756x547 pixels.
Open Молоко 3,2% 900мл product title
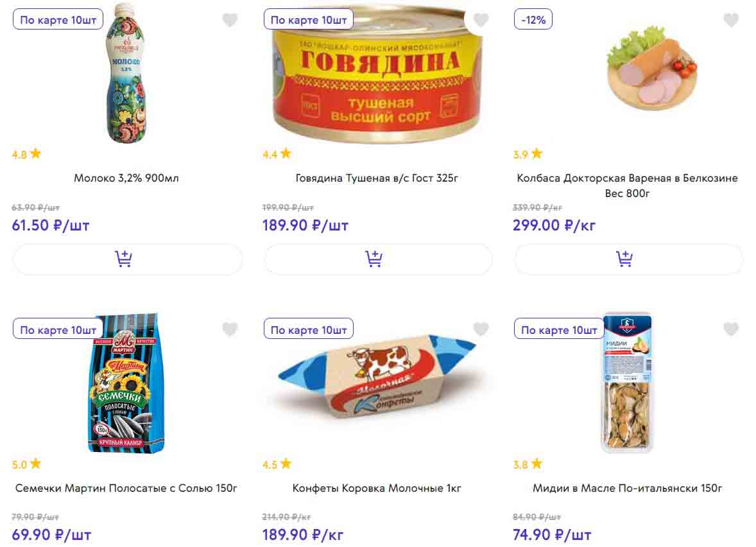(x=126, y=178)
